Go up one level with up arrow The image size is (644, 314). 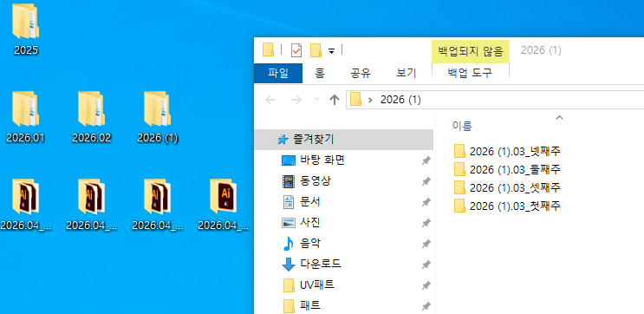coord(335,100)
